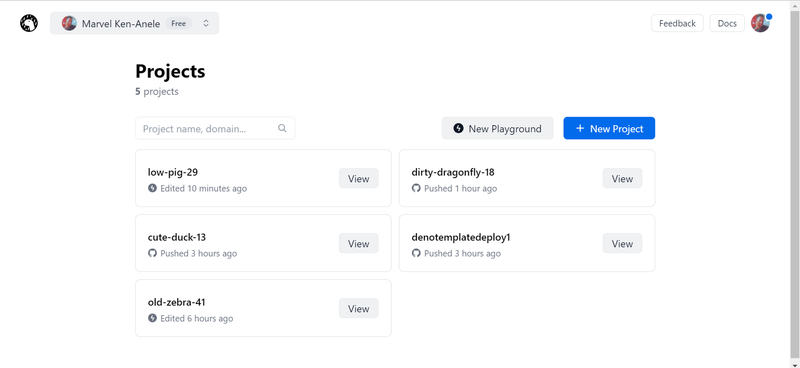This screenshot has height=368, width=800.
Task: Click the vertical scrollbar down arrow
Action: pyautogui.click(x=795, y=363)
